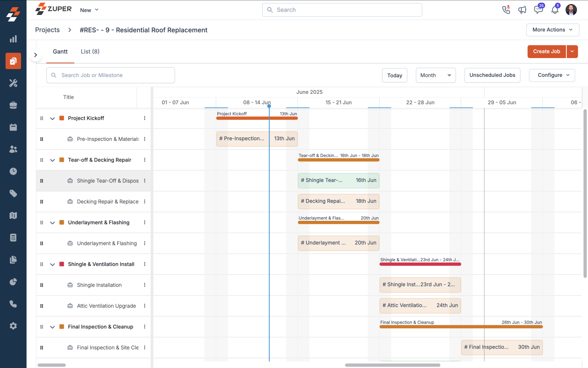
Task: Open the calendar icon in the sidebar
Action: click(x=13, y=127)
